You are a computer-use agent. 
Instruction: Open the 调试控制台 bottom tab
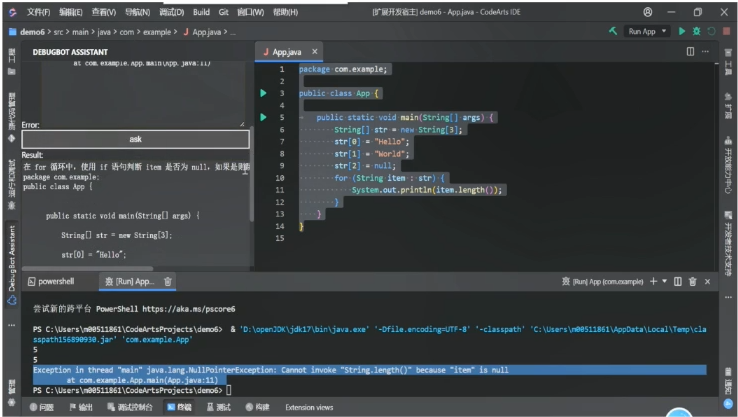(x=129, y=407)
